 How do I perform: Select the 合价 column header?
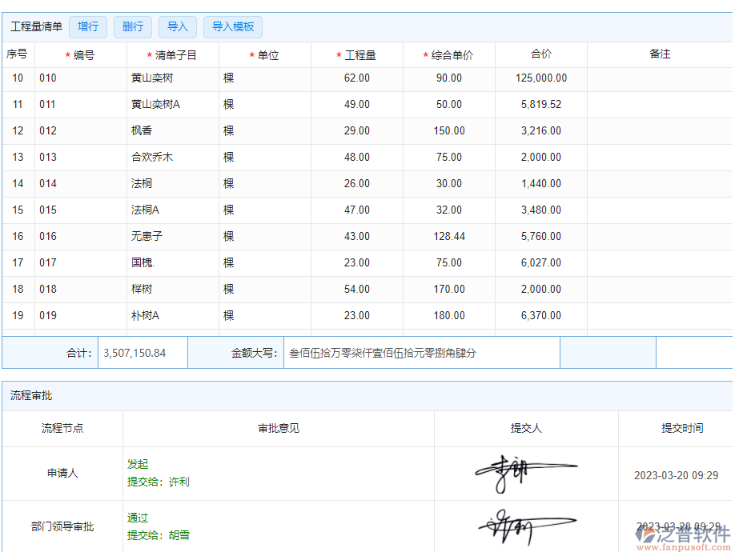(541, 54)
